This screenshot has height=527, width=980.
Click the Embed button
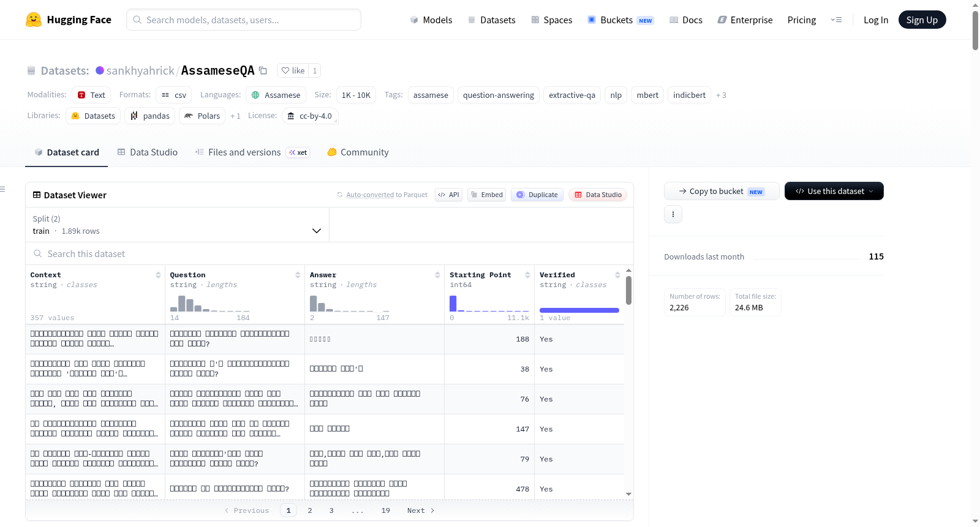[x=487, y=195]
